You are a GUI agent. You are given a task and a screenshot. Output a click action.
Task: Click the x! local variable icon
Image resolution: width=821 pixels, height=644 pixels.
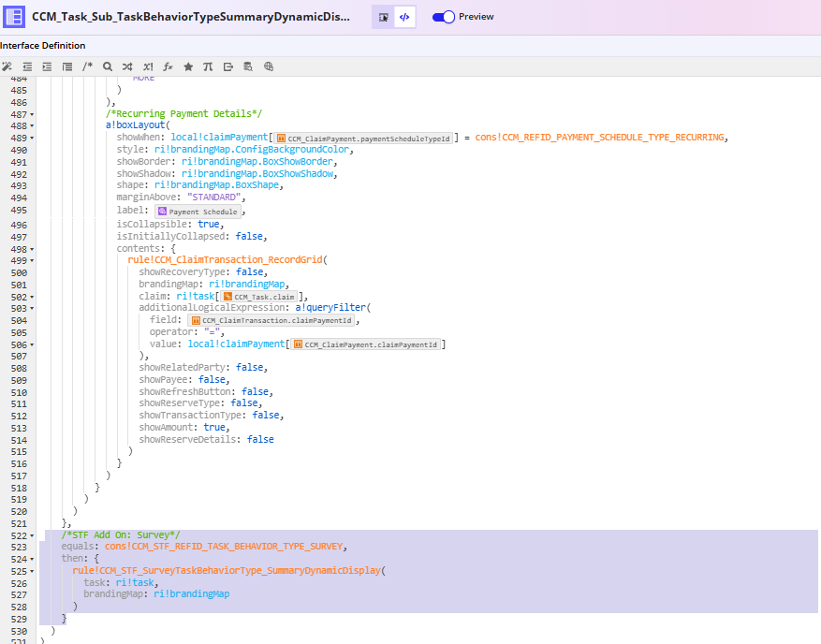(x=148, y=66)
